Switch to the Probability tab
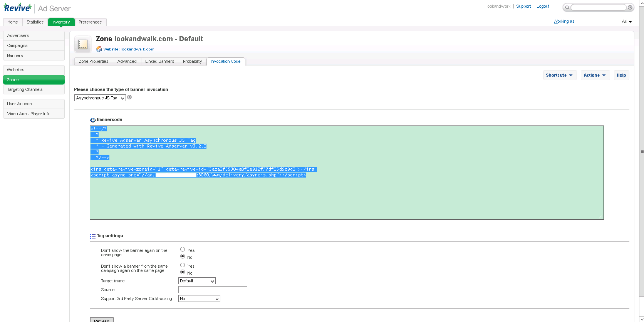The width and height of the screenshot is (644, 322). tap(193, 61)
